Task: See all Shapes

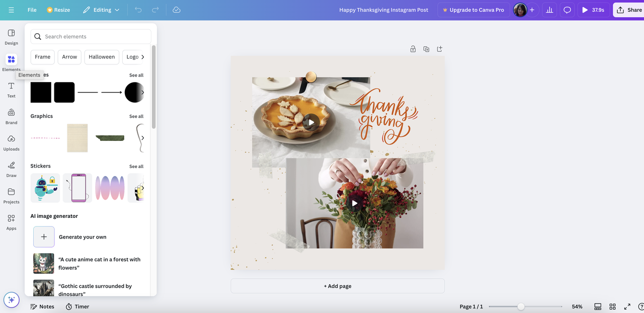Action: pos(136,75)
